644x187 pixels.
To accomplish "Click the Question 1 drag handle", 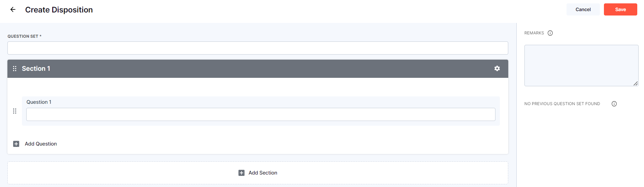I will tap(14, 111).
